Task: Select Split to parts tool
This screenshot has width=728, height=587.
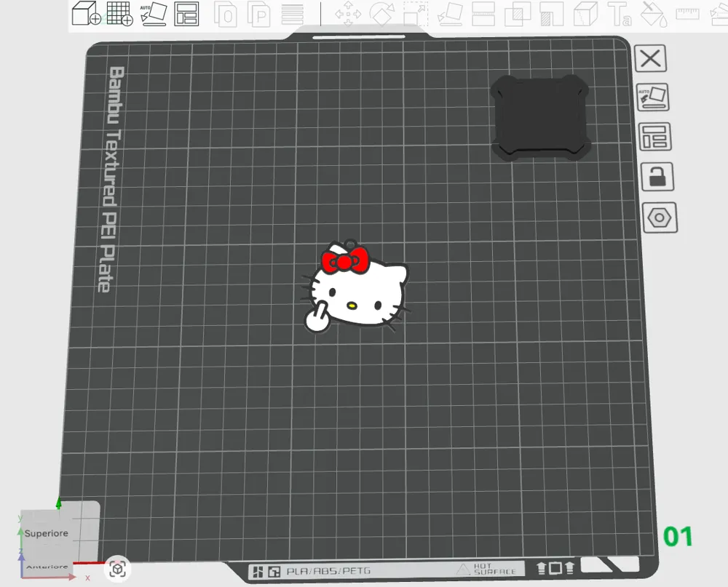Action: [x=258, y=14]
